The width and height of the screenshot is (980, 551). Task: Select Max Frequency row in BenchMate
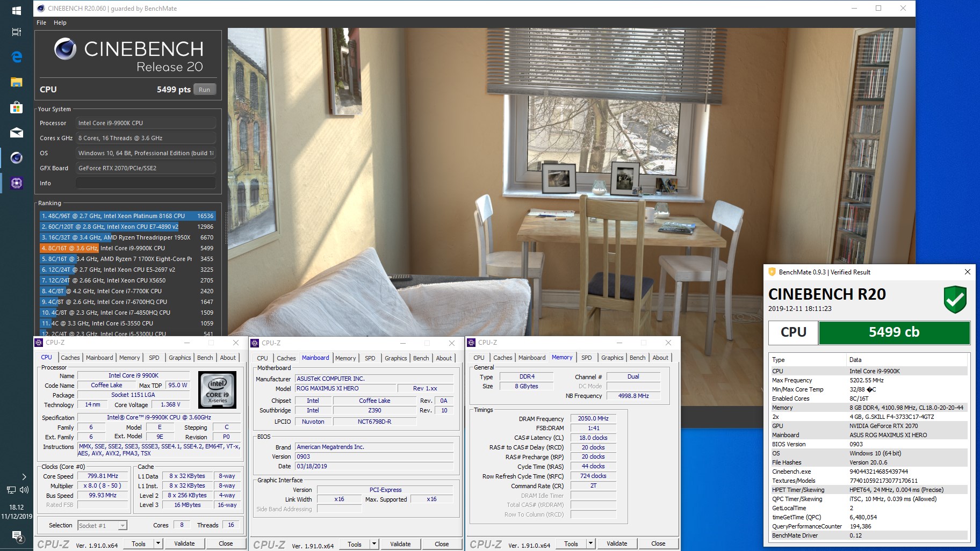tap(868, 380)
